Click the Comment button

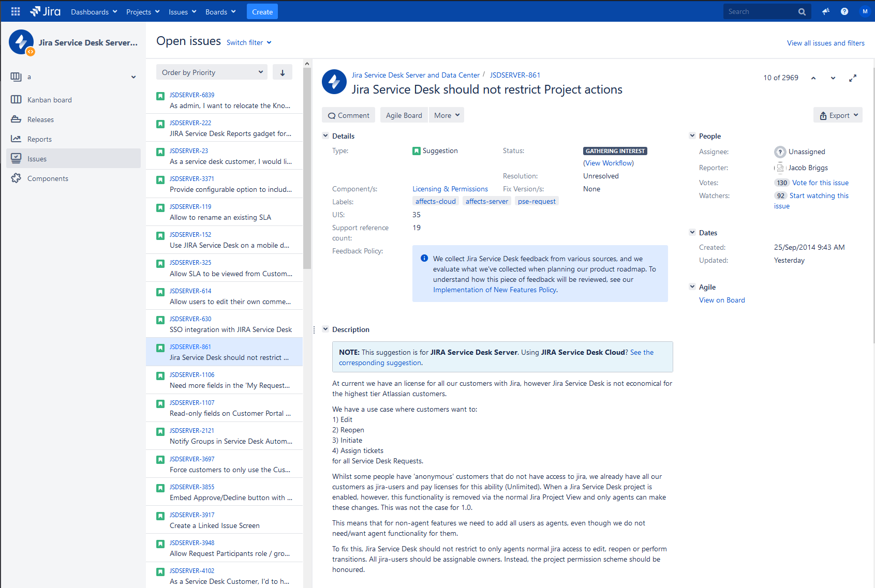coord(349,115)
